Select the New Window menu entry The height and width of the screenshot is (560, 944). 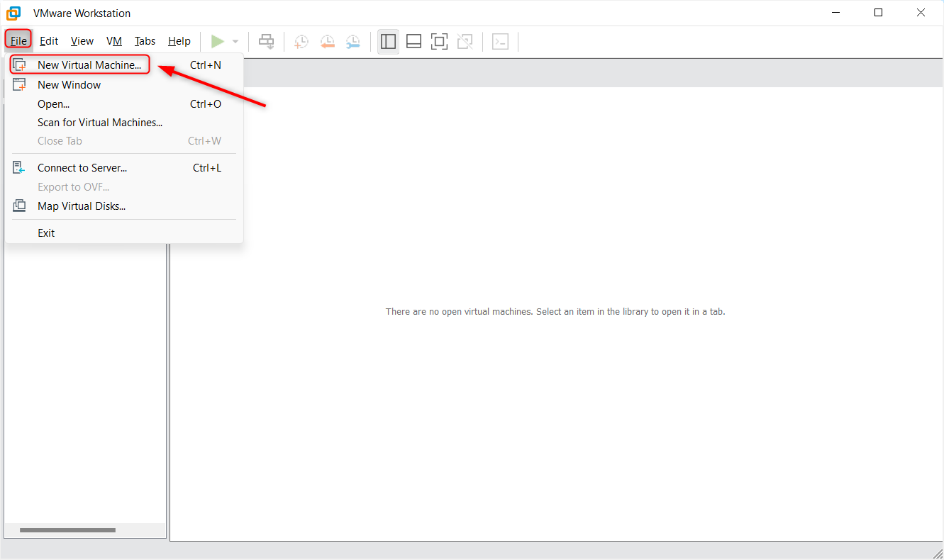coord(124,84)
